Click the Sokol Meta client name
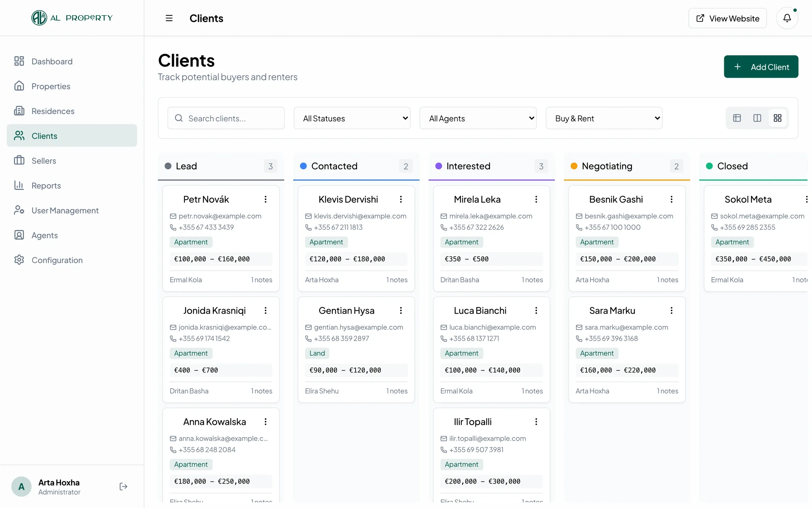This screenshot has width=812, height=508. click(748, 199)
